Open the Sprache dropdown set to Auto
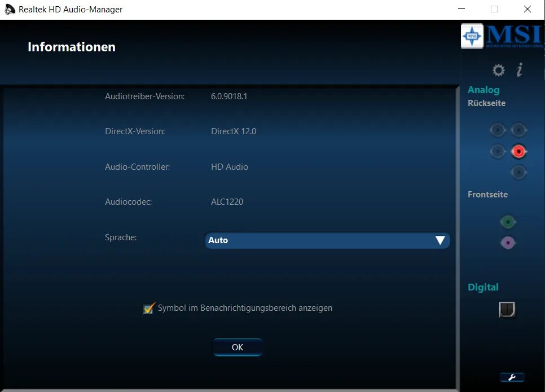The width and height of the screenshot is (545, 392). [x=327, y=240]
